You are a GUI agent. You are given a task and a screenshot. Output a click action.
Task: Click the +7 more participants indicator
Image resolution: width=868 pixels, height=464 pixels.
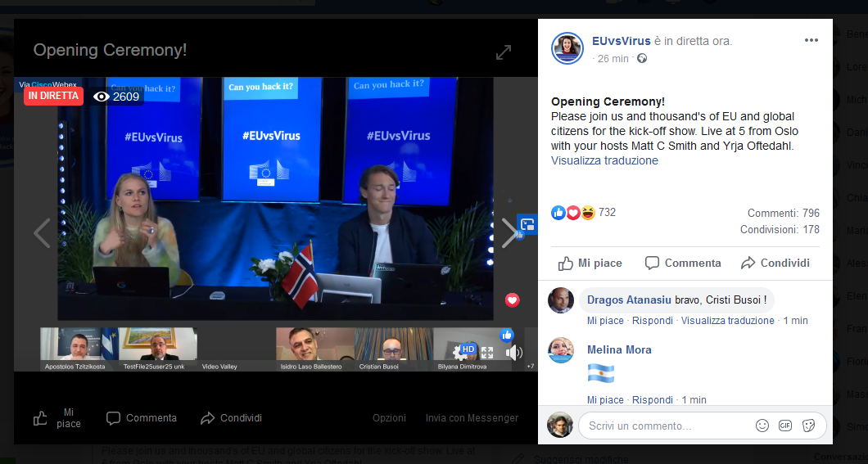pos(530,366)
